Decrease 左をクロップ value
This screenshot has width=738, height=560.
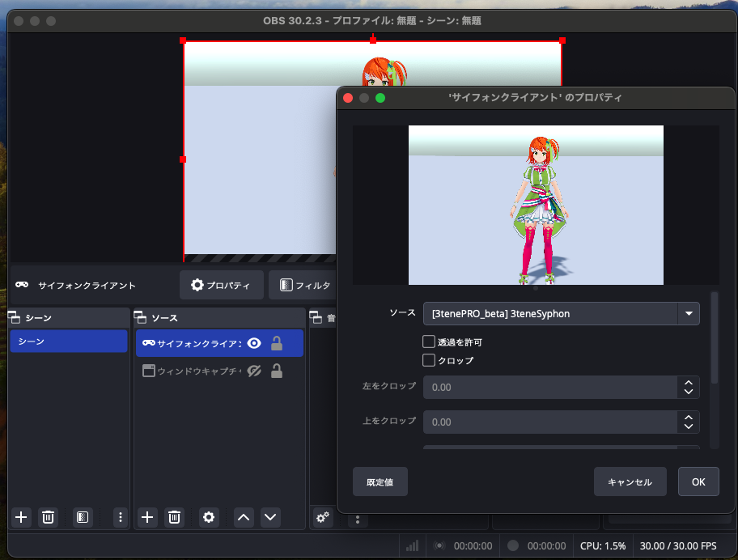pyautogui.click(x=689, y=392)
